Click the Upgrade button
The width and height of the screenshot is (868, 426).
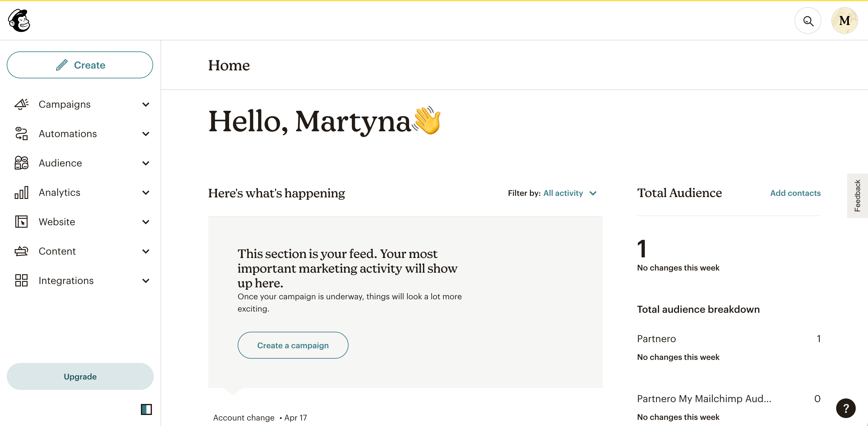pyautogui.click(x=80, y=376)
